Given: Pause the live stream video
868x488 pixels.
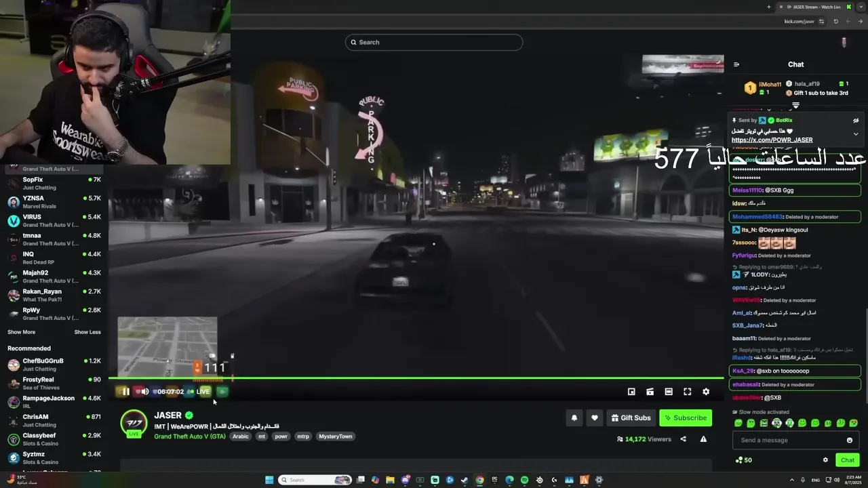Looking at the screenshot, I should click(x=125, y=392).
